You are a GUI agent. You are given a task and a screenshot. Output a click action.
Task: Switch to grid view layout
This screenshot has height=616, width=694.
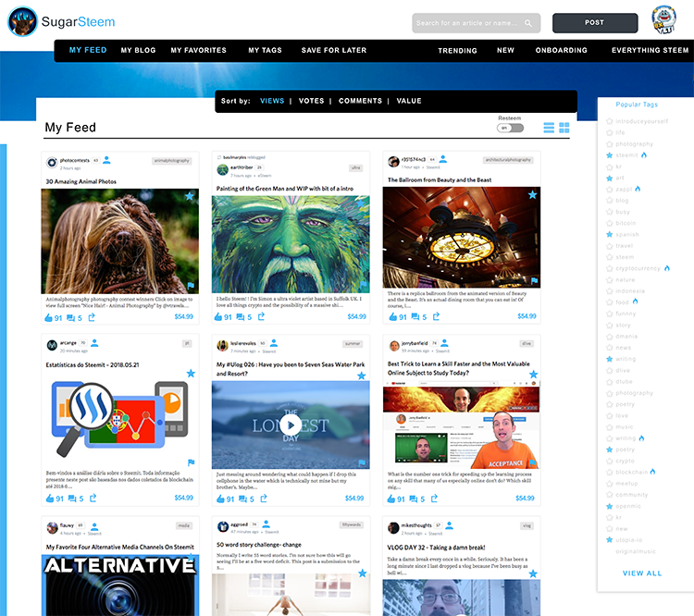point(564,128)
